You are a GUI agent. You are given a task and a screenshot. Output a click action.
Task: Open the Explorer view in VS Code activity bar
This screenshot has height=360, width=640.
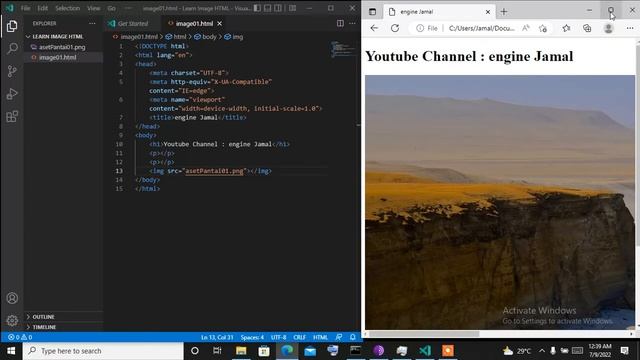tap(12, 27)
